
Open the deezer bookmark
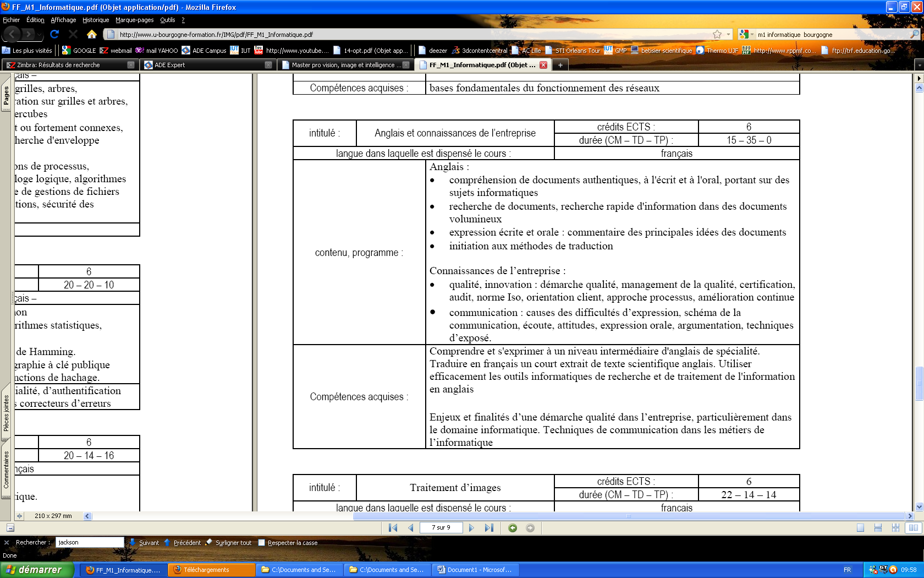(x=433, y=50)
